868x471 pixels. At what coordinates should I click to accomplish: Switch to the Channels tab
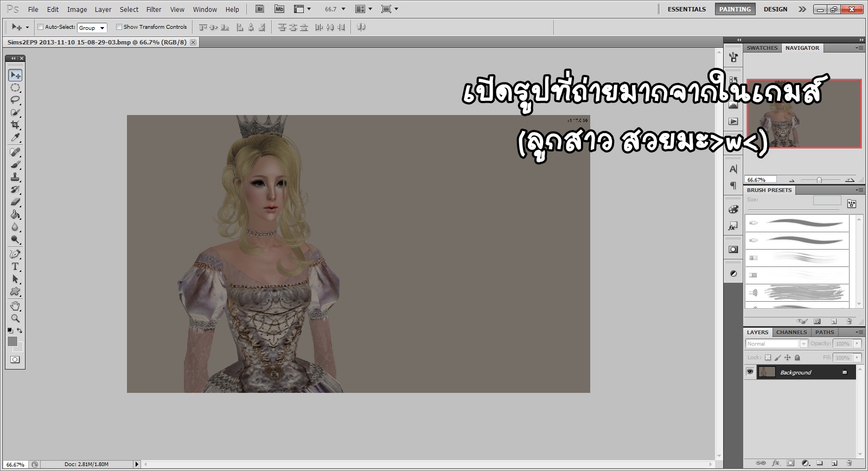pyautogui.click(x=792, y=332)
